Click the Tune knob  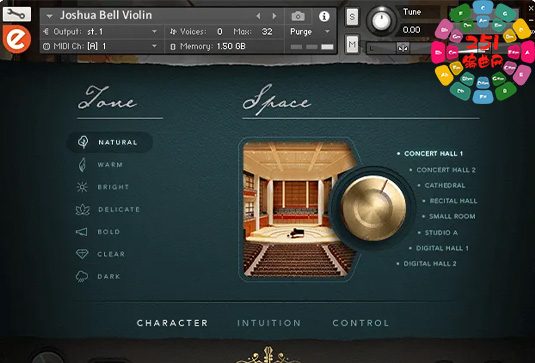381,21
